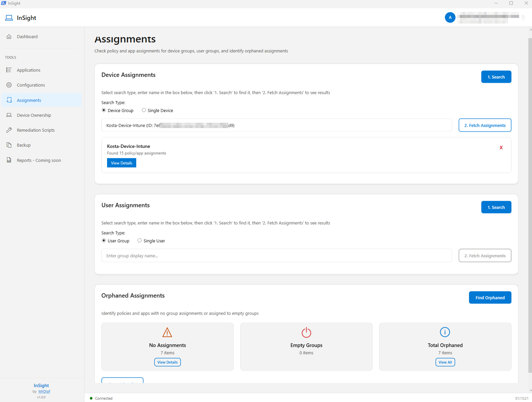532x402 pixels.
Task: Click the 01:15:21 clock in status bar
Action: (522, 398)
